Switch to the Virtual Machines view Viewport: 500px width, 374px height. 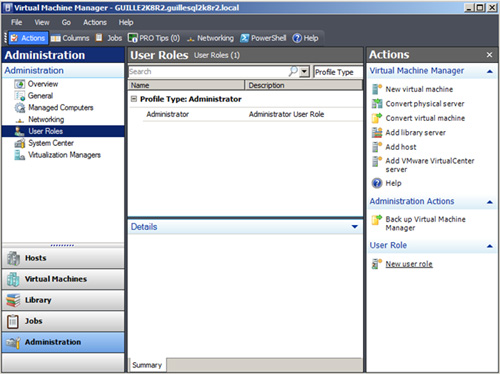tap(63, 279)
